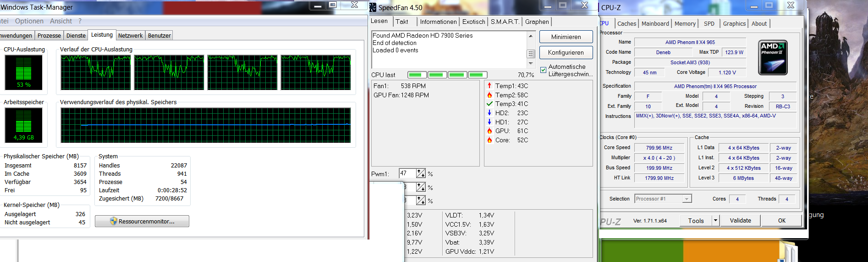This screenshot has height=262, width=868.
Task: Click the second Pwm spinner arrows
Action: tap(421, 187)
